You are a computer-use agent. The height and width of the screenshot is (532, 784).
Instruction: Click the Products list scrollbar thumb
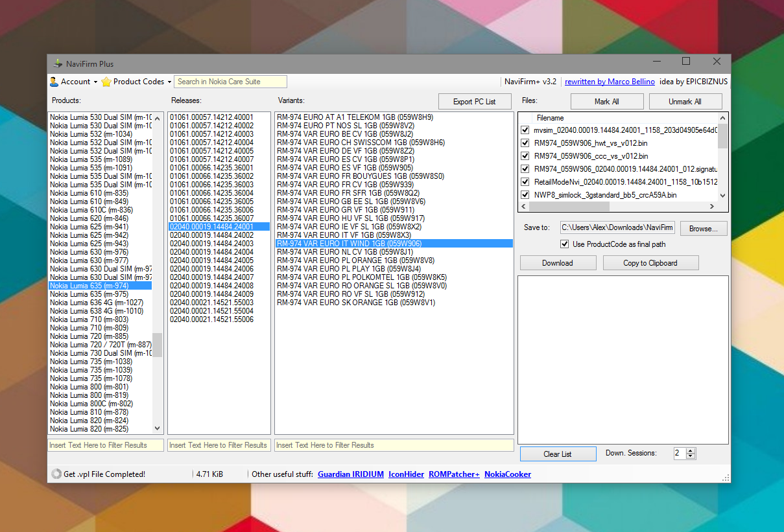(x=157, y=345)
